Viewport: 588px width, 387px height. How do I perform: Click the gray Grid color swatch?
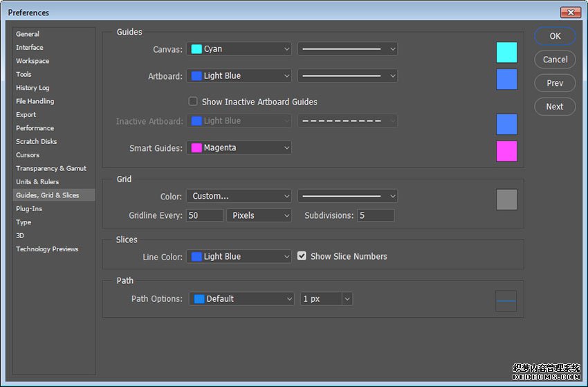click(x=506, y=199)
